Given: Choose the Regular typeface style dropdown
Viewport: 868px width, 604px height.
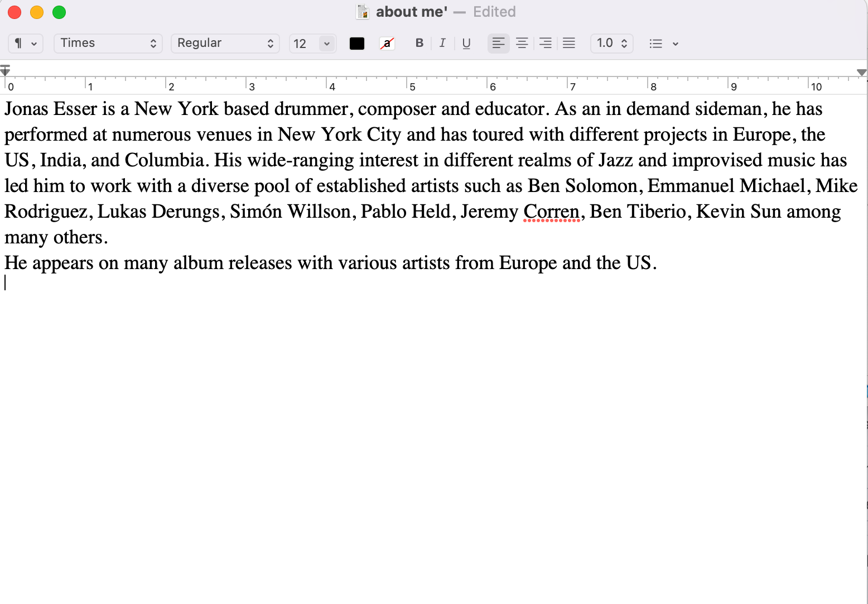Looking at the screenshot, I should pyautogui.click(x=225, y=44).
